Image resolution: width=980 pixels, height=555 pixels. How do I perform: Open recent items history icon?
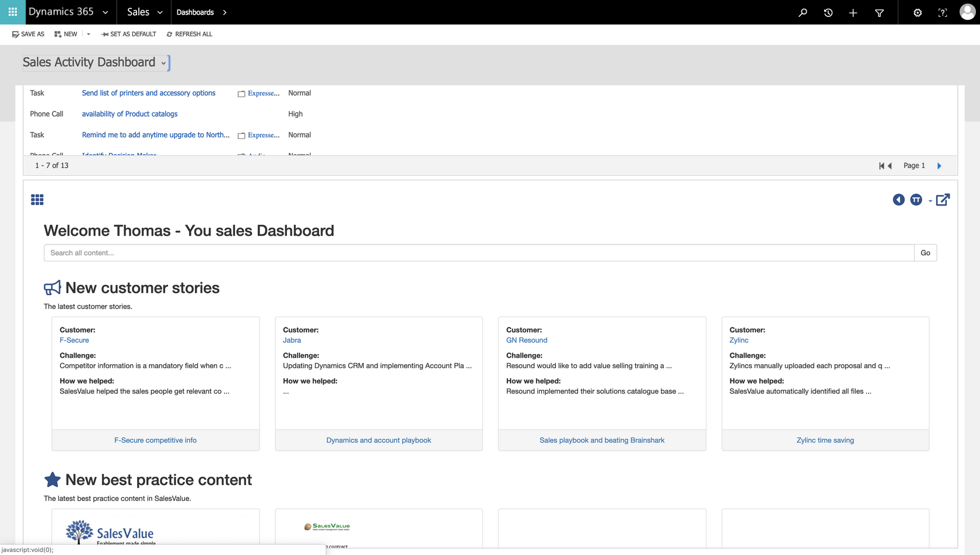click(828, 12)
